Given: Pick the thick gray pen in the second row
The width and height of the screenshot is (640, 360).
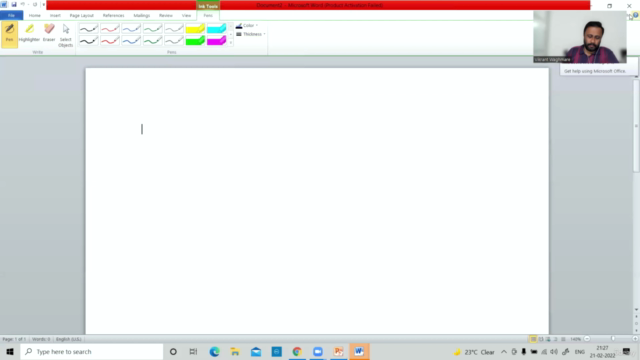Looking at the screenshot, I should coord(174,40).
